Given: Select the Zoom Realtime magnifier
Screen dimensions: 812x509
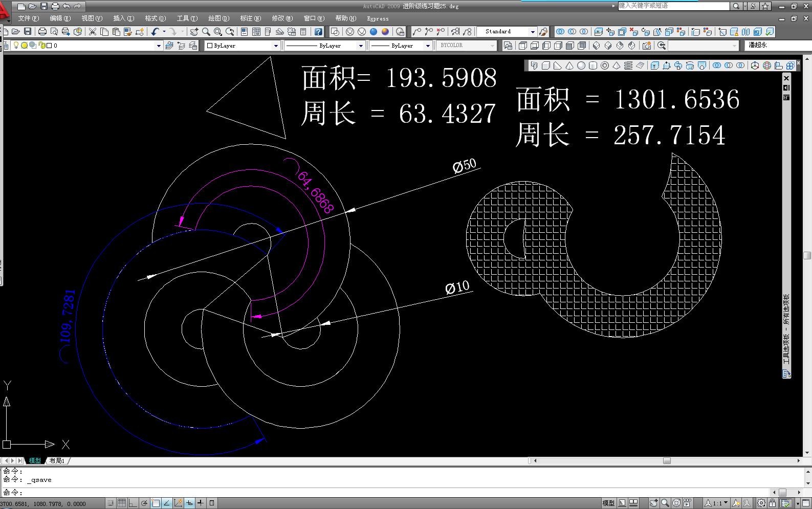Looking at the screenshot, I should (206, 32).
